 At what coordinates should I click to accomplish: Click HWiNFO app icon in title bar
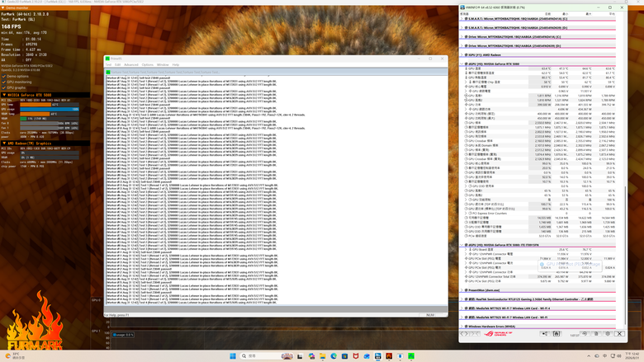click(x=462, y=7)
